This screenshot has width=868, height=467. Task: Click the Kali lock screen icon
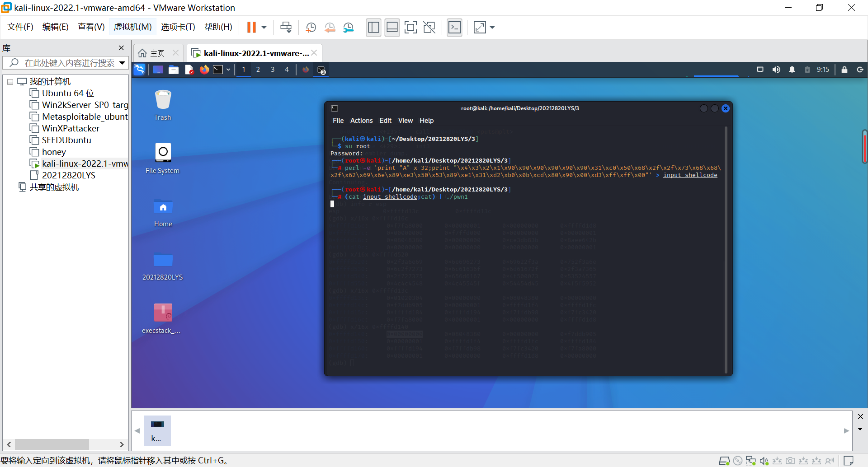click(x=844, y=70)
